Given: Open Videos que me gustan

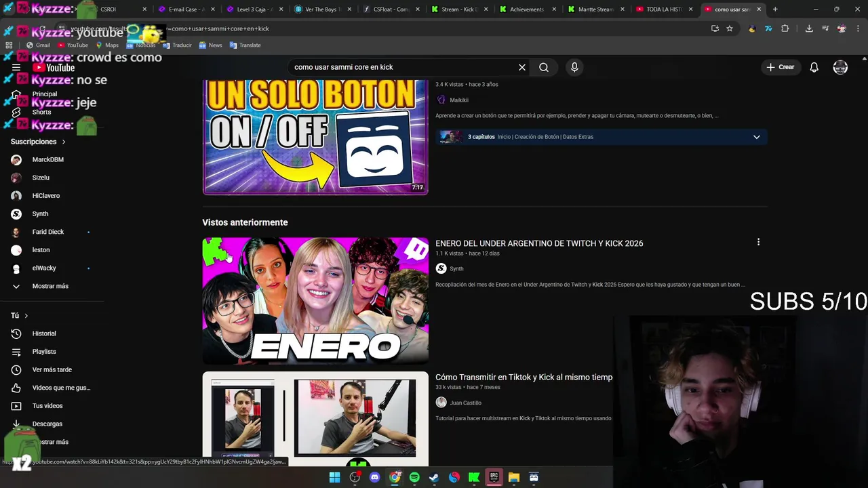Looking at the screenshot, I should [61, 388].
